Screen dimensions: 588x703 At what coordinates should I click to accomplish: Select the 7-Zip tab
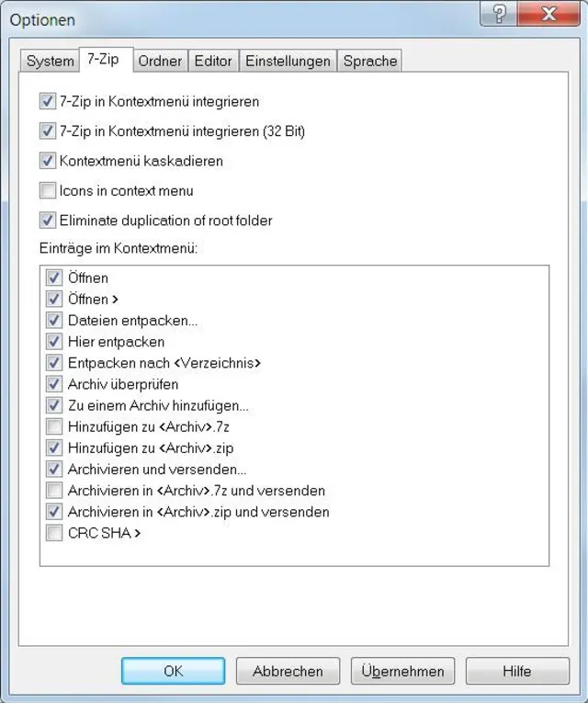106,59
